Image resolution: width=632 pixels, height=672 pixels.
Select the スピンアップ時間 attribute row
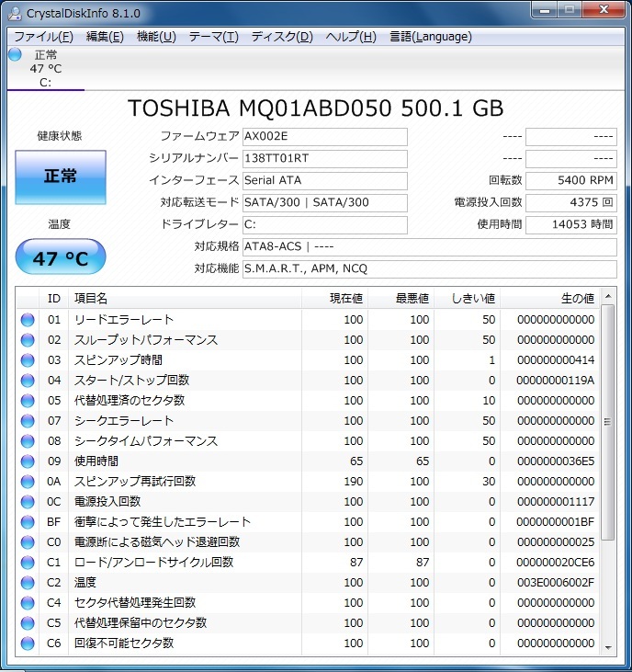(308, 360)
